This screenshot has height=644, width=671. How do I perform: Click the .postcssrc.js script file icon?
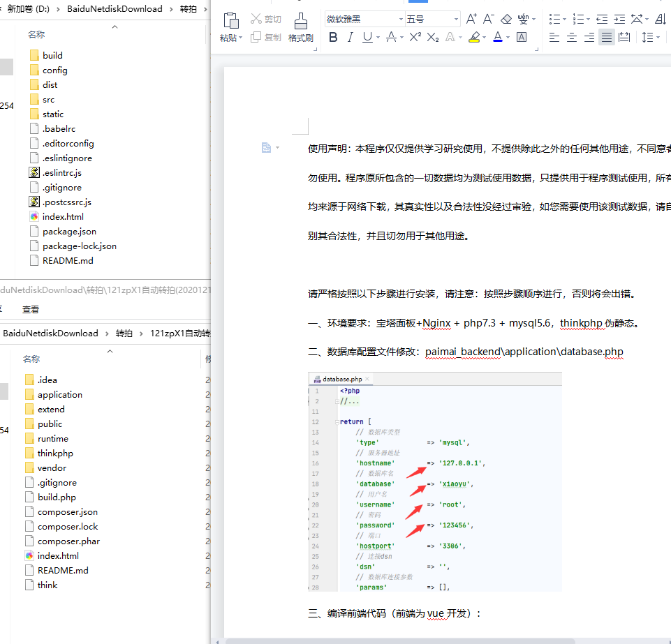click(x=34, y=202)
